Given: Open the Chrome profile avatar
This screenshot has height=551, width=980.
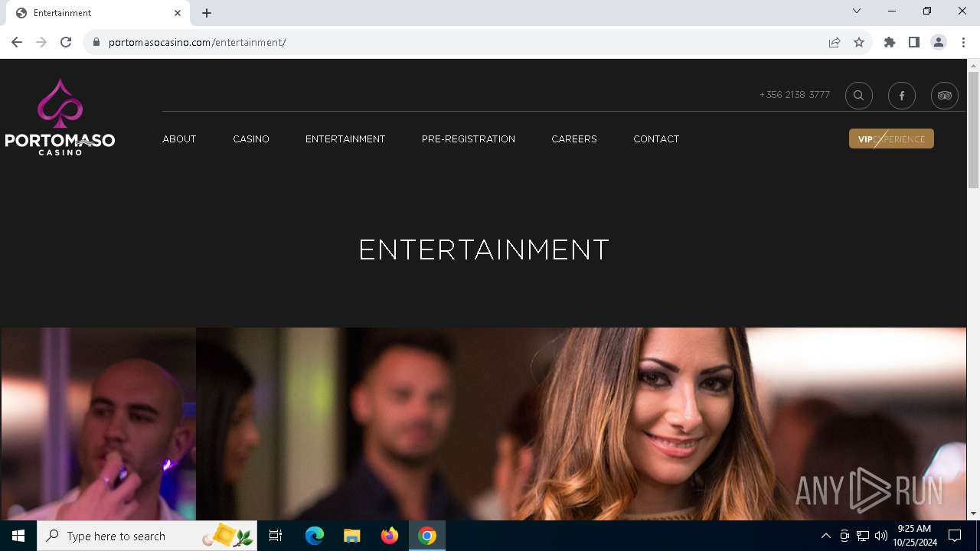Looking at the screenshot, I should [939, 42].
